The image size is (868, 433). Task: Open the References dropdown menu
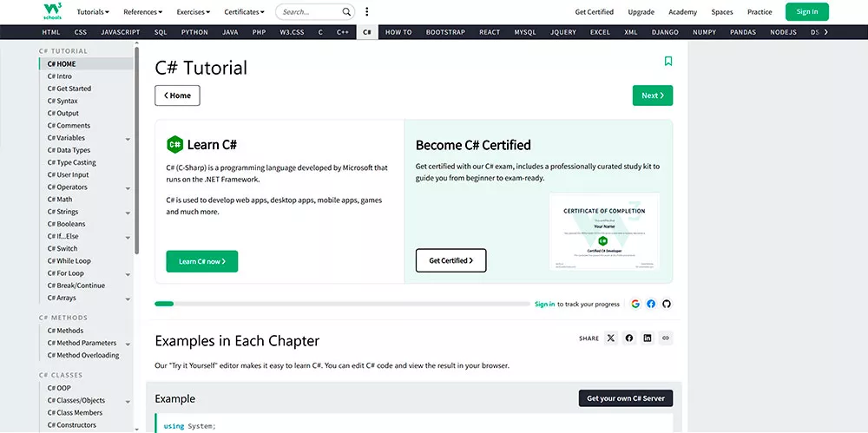(143, 11)
